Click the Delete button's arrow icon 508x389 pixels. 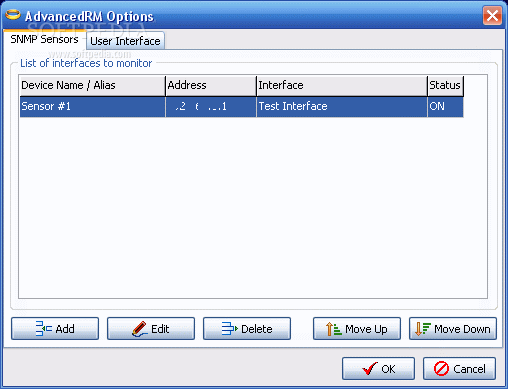[230, 328]
